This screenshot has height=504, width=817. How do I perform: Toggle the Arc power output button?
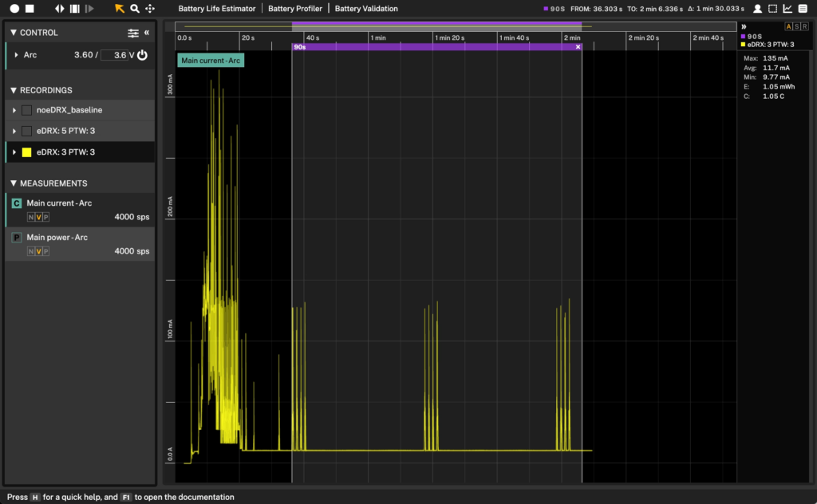[x=142, y=55]
